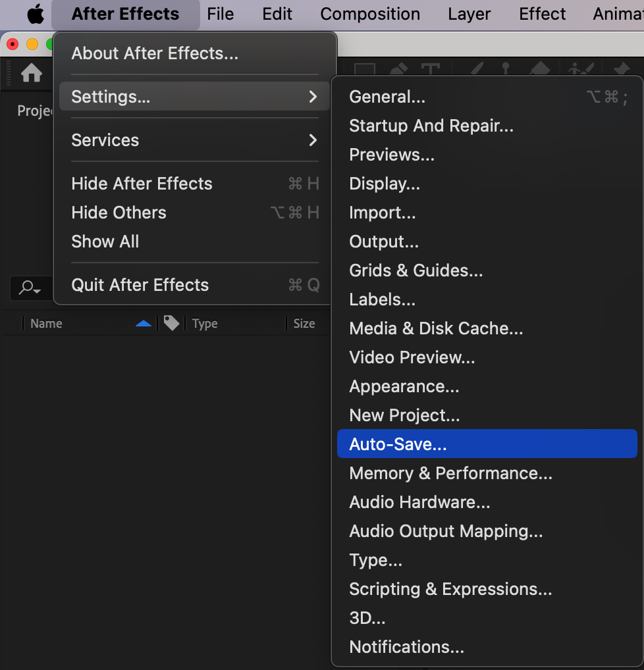Image resolution: width=644 pixels, height=670 pixels.
Task: Select the Eraser tool
Action: tap(540, 69)
